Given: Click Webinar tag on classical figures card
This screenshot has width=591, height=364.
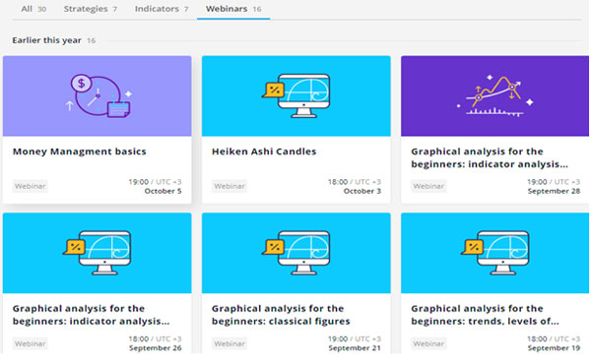Looking at the screenshot, I should tap(230, 343).
